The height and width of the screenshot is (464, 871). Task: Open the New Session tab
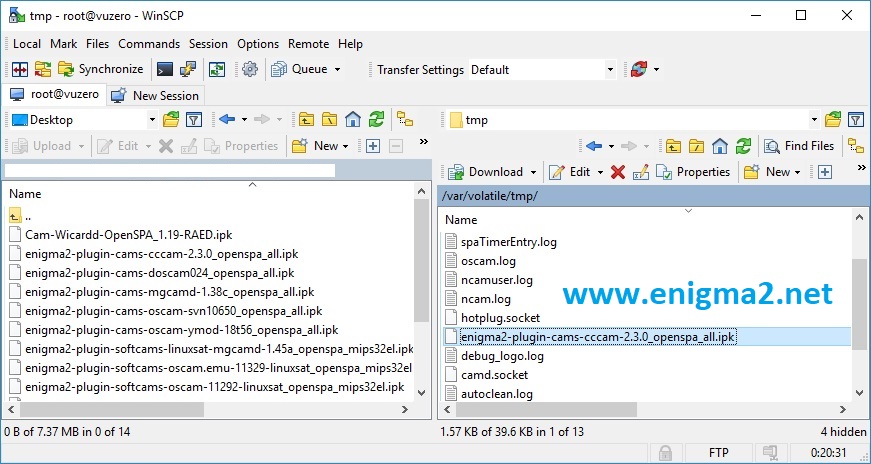pyautogui.click(x=155, y=96)
